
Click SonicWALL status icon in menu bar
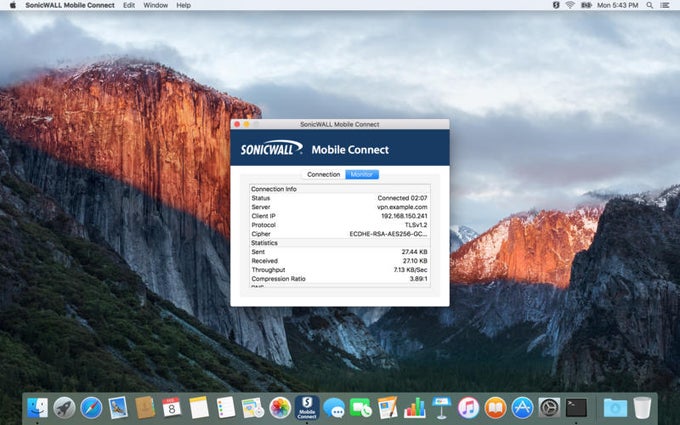coord(556,5)
